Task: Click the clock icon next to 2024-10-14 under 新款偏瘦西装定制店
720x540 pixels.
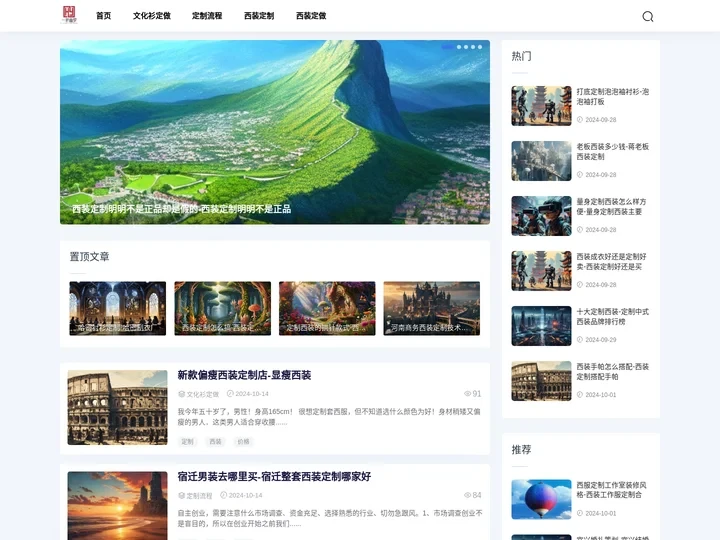Action: pos(230,394)
